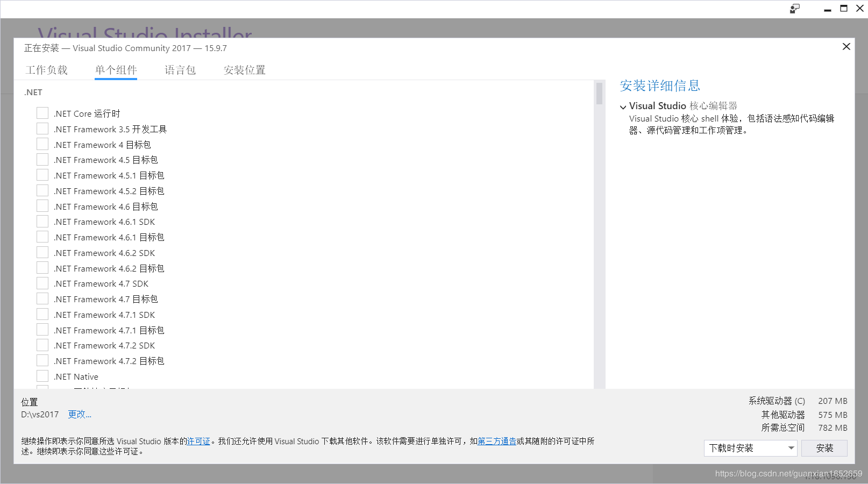
Task: Check .NET Framework 4.6.1 SDK checkbox
Action: (x=42, y=221)
